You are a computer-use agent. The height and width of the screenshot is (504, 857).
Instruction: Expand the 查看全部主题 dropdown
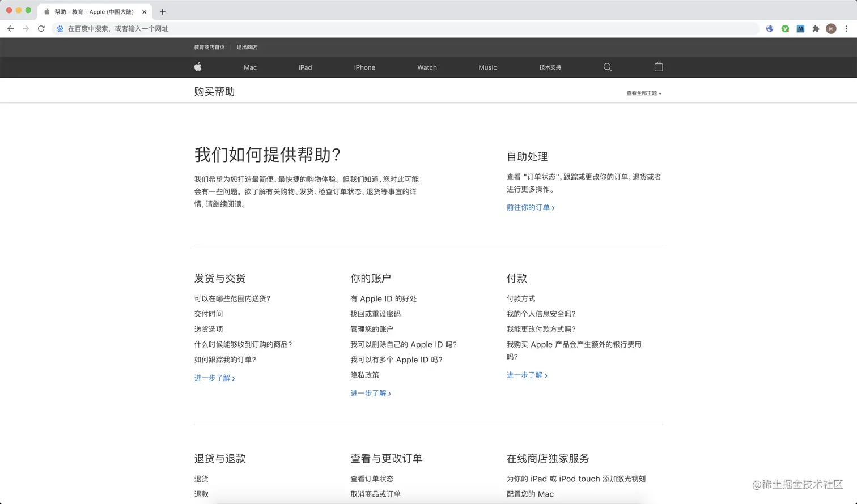click(644, 93)
